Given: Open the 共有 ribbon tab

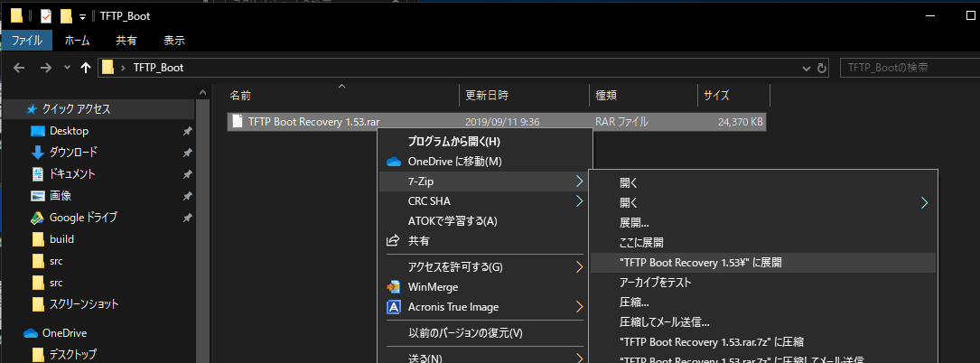Looking at the screenshot, I should (x=126, y=41).
